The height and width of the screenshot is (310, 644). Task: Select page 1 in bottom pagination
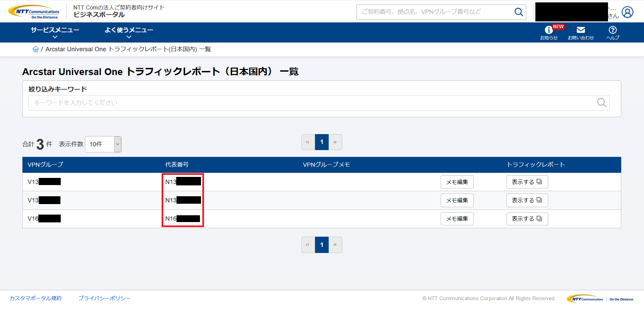click(322, 245)
